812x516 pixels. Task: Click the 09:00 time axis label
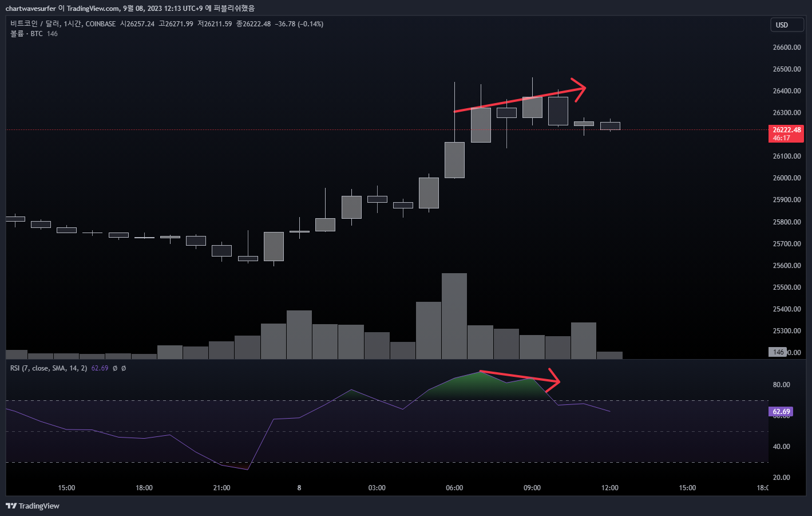532,488
